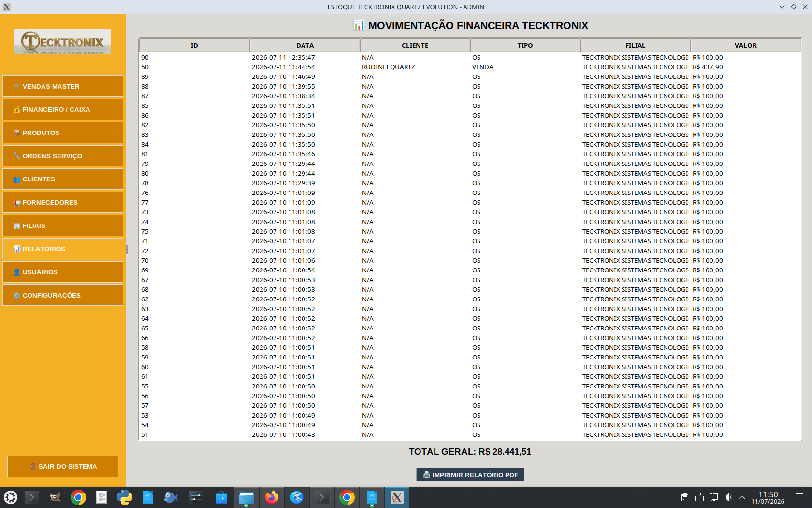Switch to the active X application taskbar entry
812x508 pixels.
(x=397, y=497)
